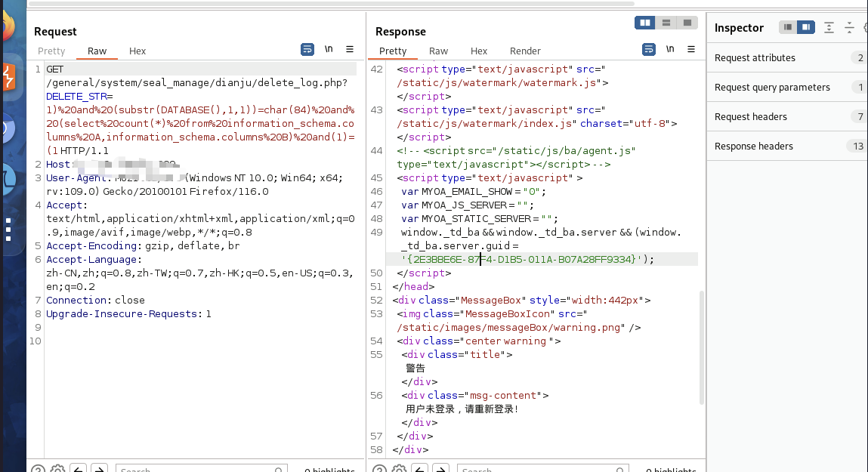Switch Request view to Pretty tab
Viewport: 868px width, 472px height.
tap(51, 51)
